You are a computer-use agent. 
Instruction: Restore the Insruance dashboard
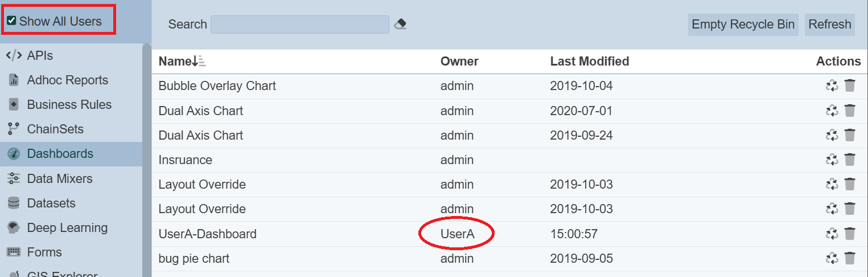point(832,160)
